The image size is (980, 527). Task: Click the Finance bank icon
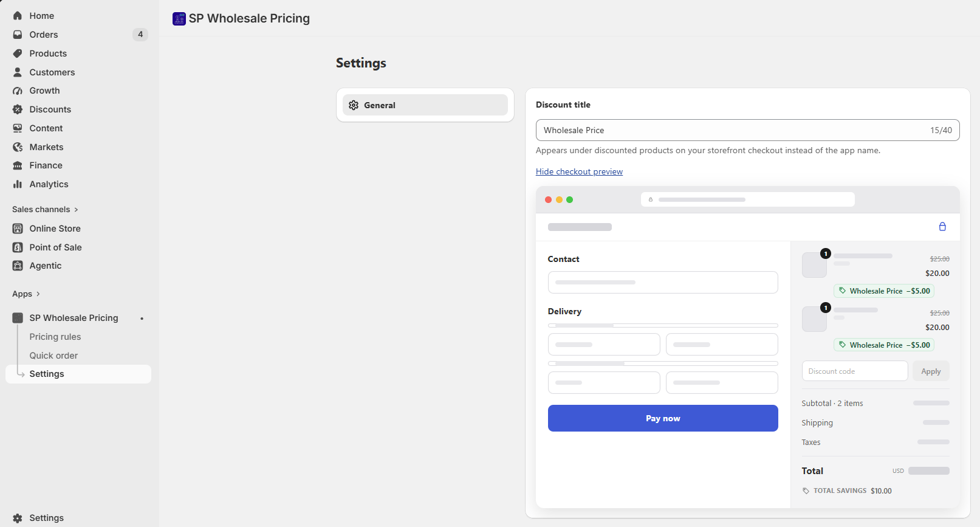click(x=18, y=165)
